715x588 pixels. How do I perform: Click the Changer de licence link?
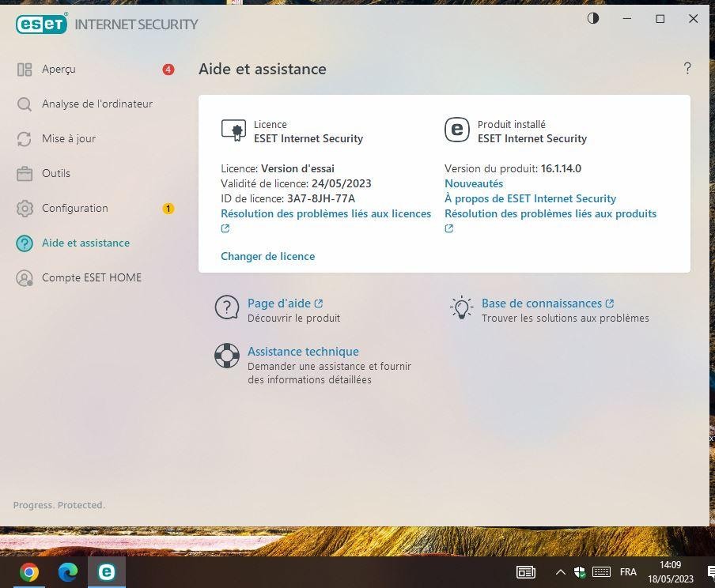[x=267, y=256]
